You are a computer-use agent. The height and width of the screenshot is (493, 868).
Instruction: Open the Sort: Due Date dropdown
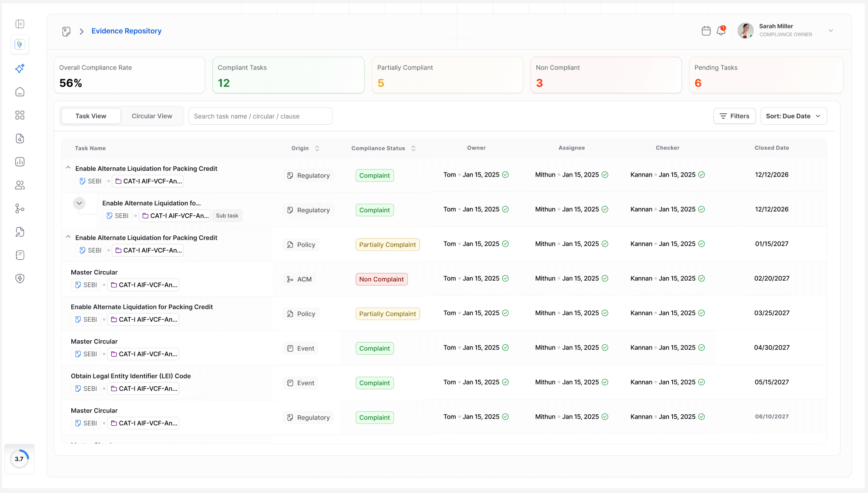pos(793,116)
